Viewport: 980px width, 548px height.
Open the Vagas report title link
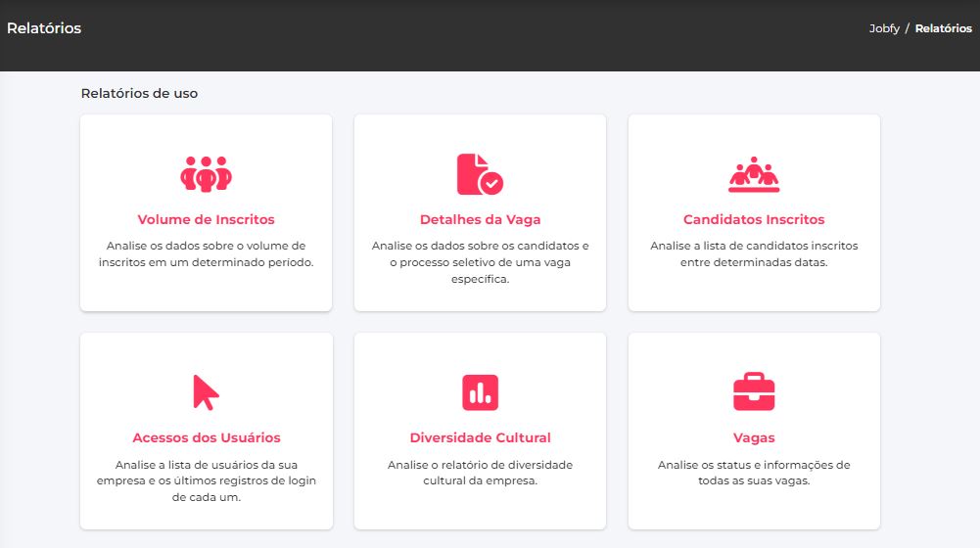coord(754,438)
